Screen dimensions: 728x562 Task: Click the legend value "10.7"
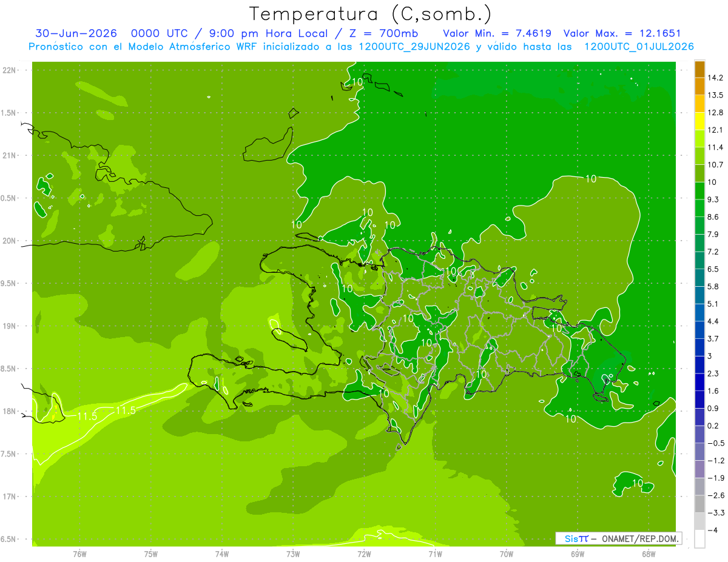716,164
